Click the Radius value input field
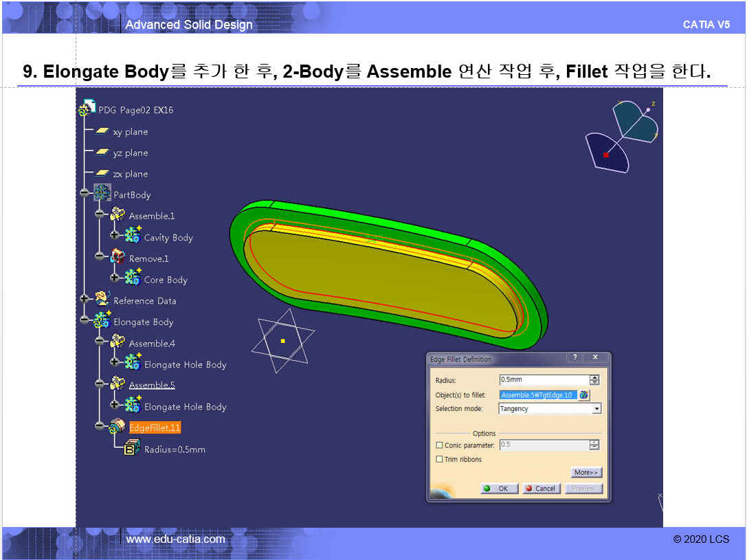Viewport: 747px width, 560px height. click(x=543, y=380)
